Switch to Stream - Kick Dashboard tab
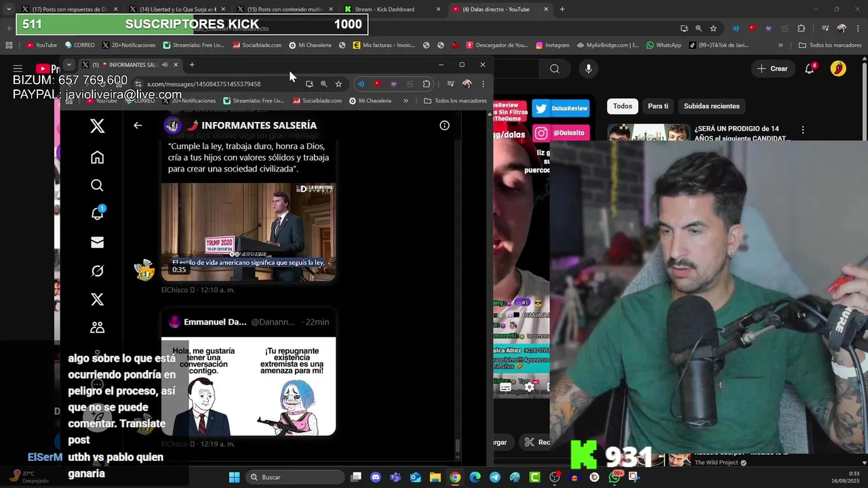This screenshot has width=868, height=488. point(393,9)
